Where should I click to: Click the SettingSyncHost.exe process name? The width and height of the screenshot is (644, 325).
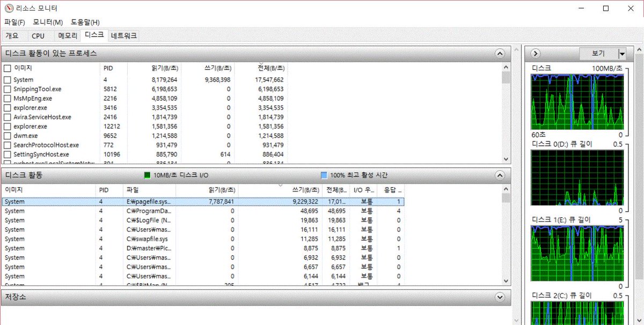41,154
